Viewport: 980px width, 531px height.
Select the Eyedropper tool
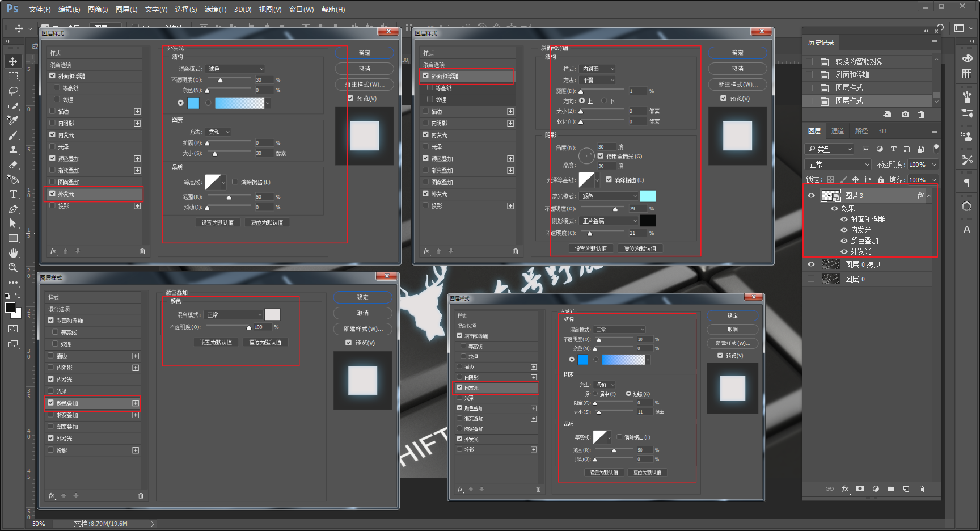click(13, 120)
